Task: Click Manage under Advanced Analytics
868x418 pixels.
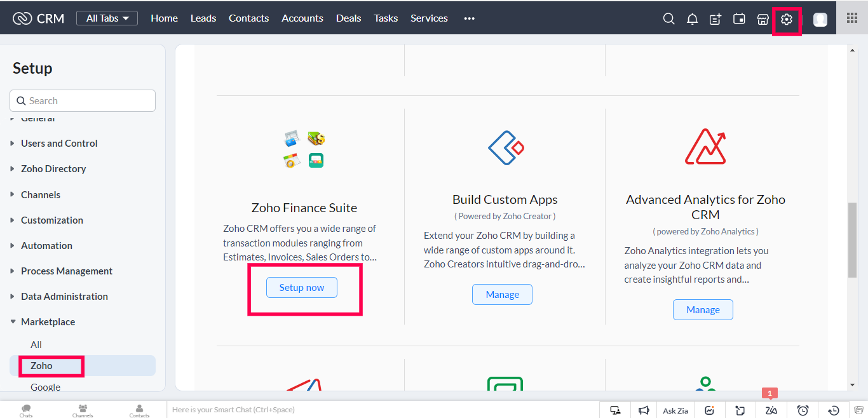Action: [x=703, y=310]
